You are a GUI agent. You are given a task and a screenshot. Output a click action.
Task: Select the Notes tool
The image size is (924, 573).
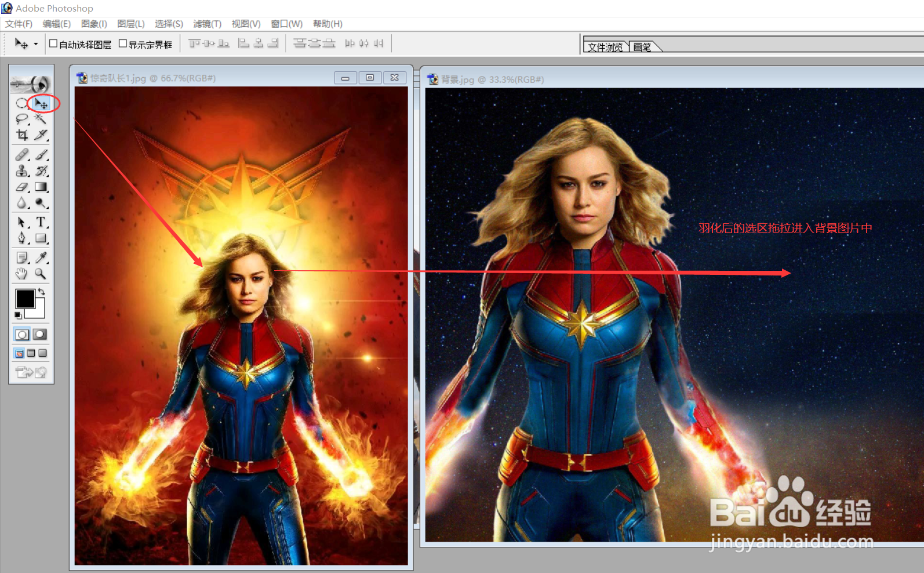click(x=22, y=258)
